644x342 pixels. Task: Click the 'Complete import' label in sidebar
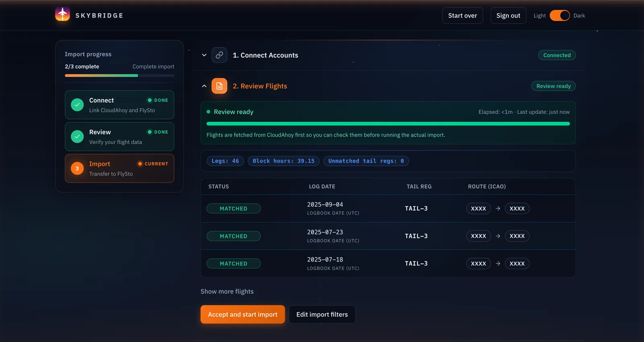[153, 66]
